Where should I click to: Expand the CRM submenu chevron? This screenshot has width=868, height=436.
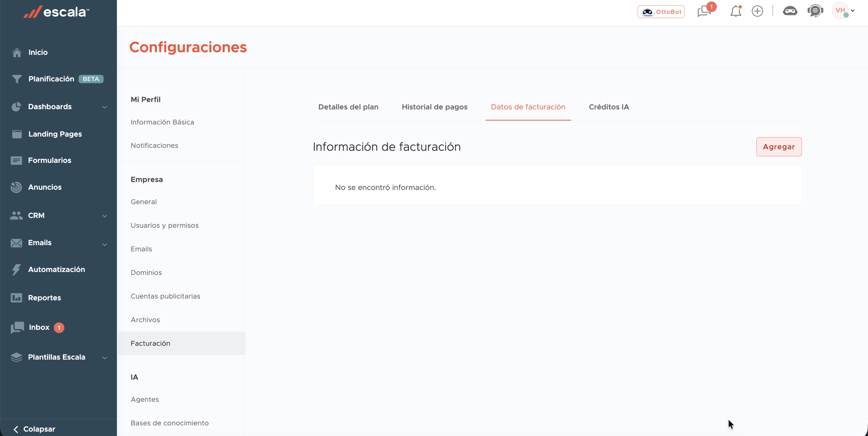click(x=105, y=216)
